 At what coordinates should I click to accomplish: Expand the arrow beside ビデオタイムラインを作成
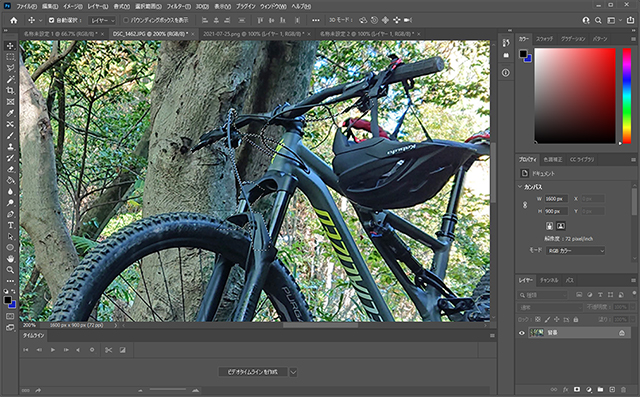coord(293,372)
